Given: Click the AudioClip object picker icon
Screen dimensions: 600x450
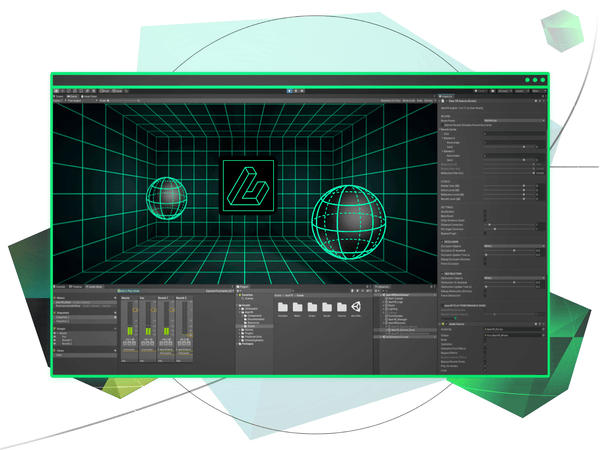Looking at the screenshot, I should coord(543,329).
